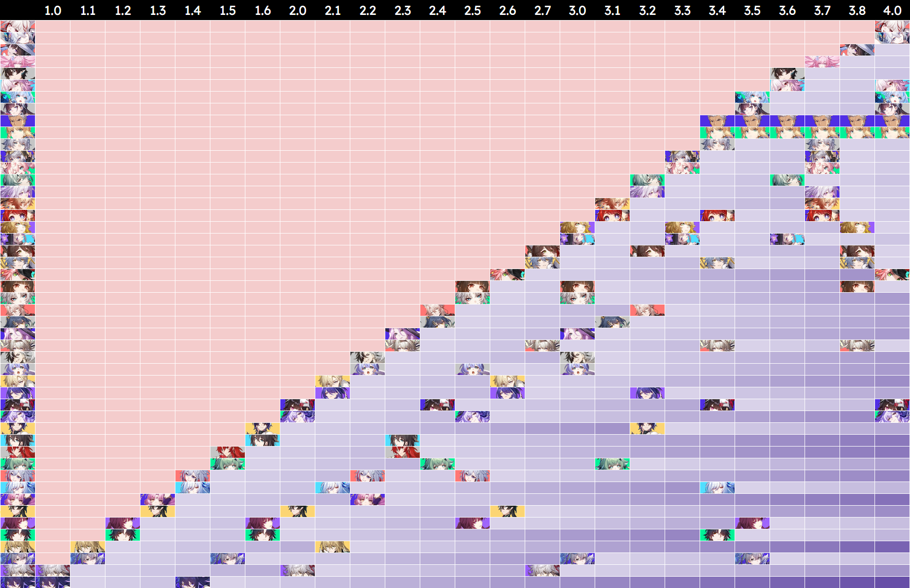Click the topmost pink cell under version 1.0
This screenshot has height=588, width=910.
52,26
